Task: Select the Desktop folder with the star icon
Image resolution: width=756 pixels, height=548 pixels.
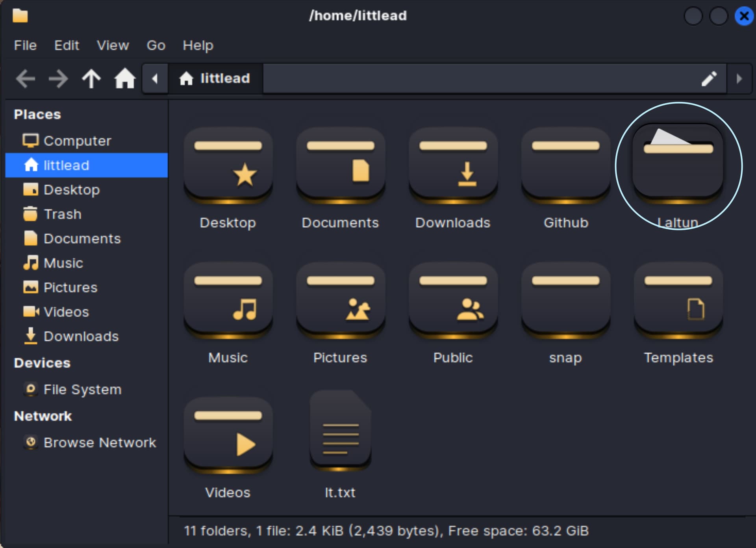Action: [228, 165]
